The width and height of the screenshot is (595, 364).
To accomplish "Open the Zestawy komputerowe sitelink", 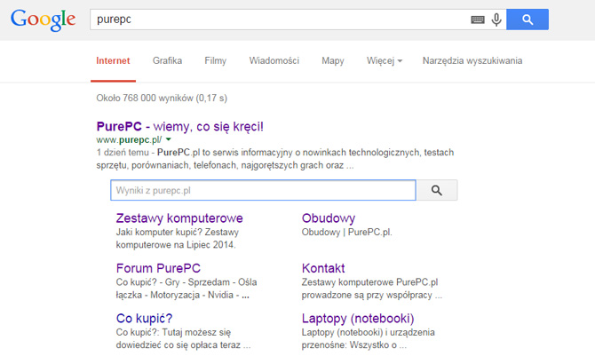I will click(179, 218).
